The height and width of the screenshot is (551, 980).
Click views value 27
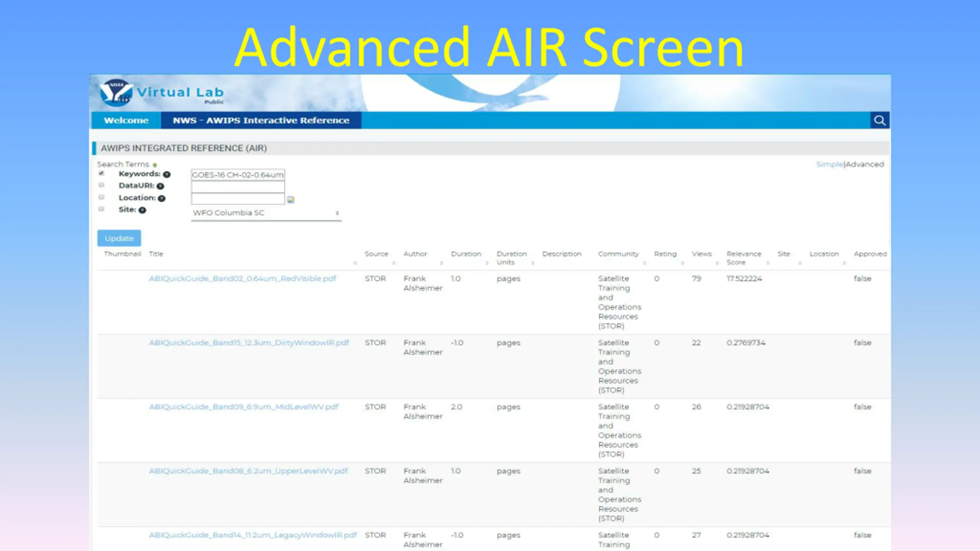click(696, 535)
